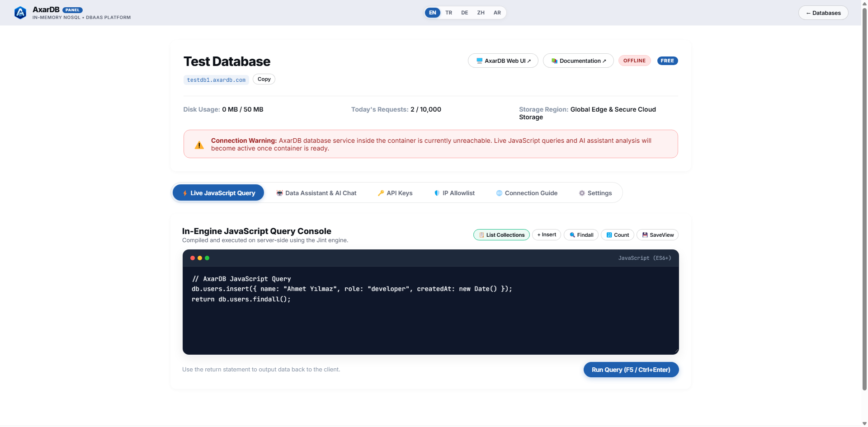Click the testdb1.axardb.com hostname text
Image resolution: width=868 pixels, height=427 pixels.
point(216,80)
